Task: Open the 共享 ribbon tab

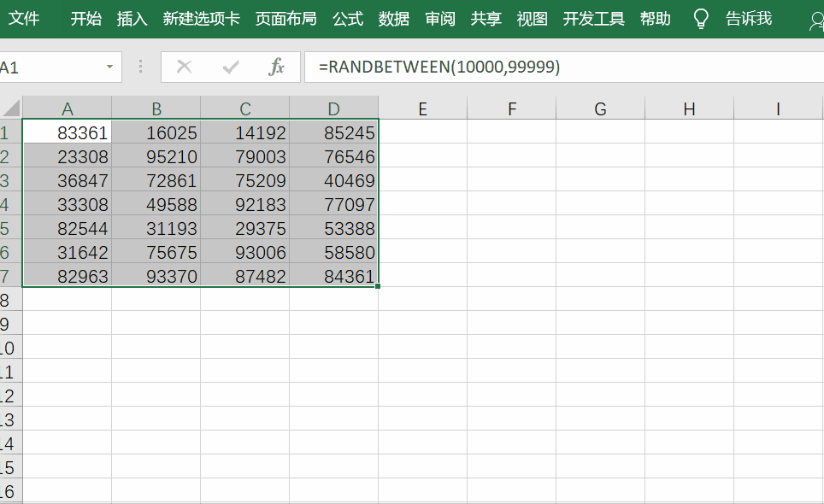Action: point(486,19)
